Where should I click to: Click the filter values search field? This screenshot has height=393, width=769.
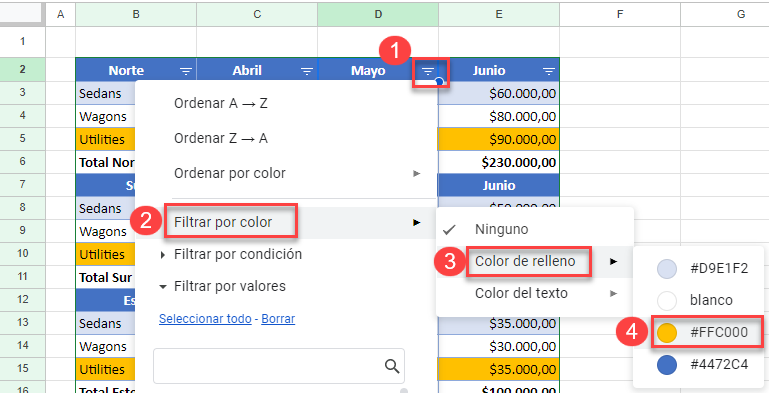279,366
